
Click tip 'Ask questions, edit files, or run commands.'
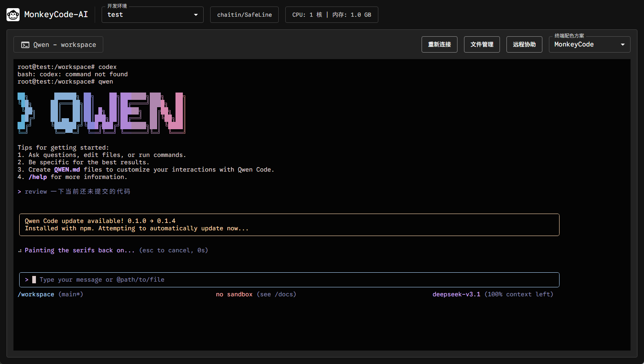(107, 155)
